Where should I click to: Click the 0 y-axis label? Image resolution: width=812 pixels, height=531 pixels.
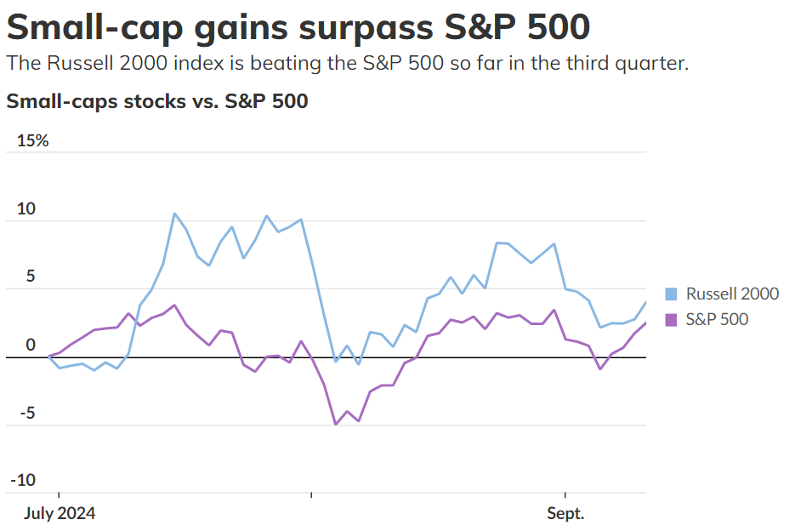coord(31,345)
